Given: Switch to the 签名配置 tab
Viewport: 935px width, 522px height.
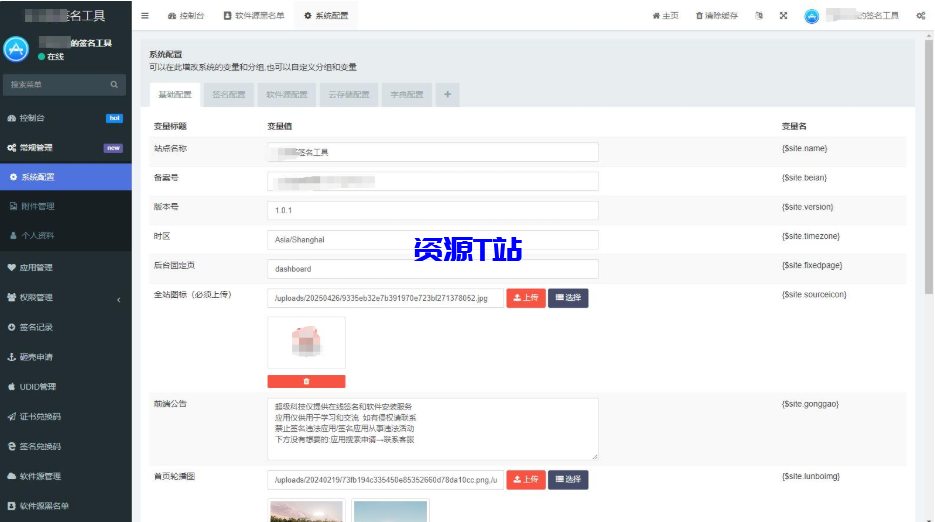Looking at the screenshot, I should 229,95.
